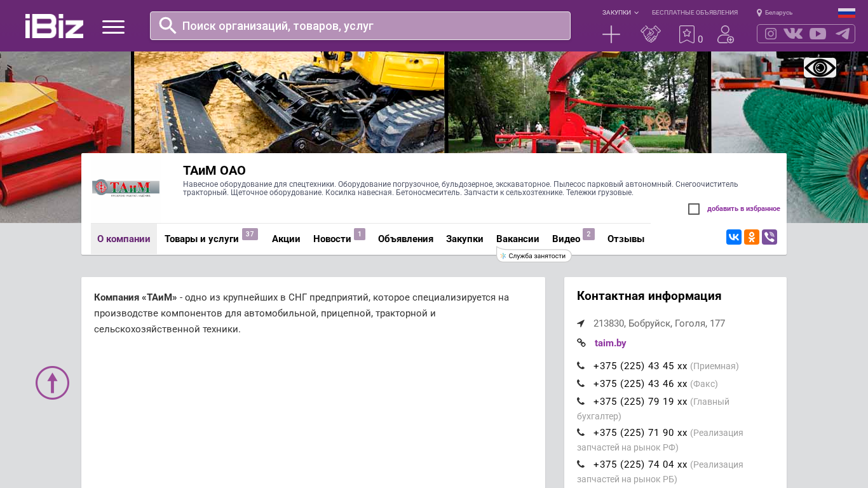Switch to the Товары и услуги tab
The width and height of the screenshot is (868, 488).
coord(201,239)
